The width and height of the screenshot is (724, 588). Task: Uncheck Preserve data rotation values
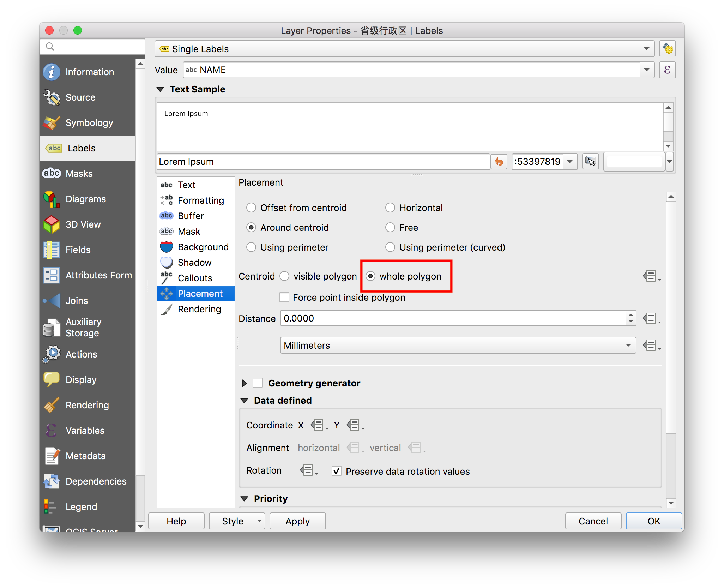coord(337,471)
